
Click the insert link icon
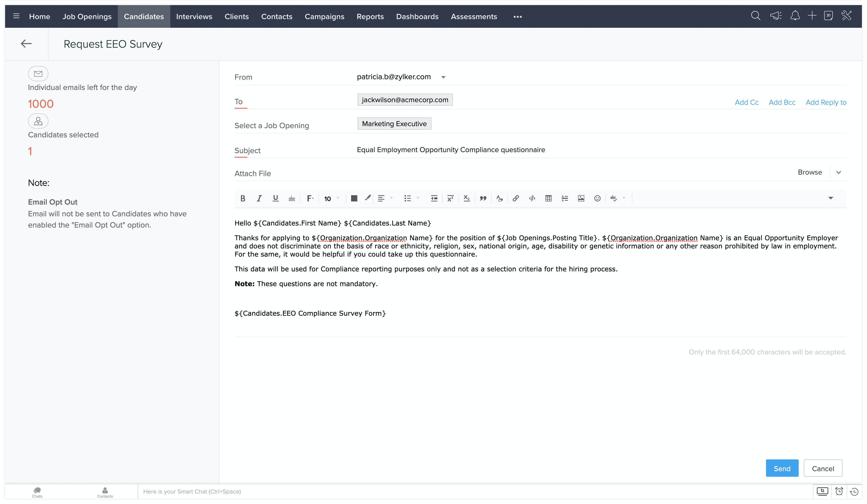[515, 198]
